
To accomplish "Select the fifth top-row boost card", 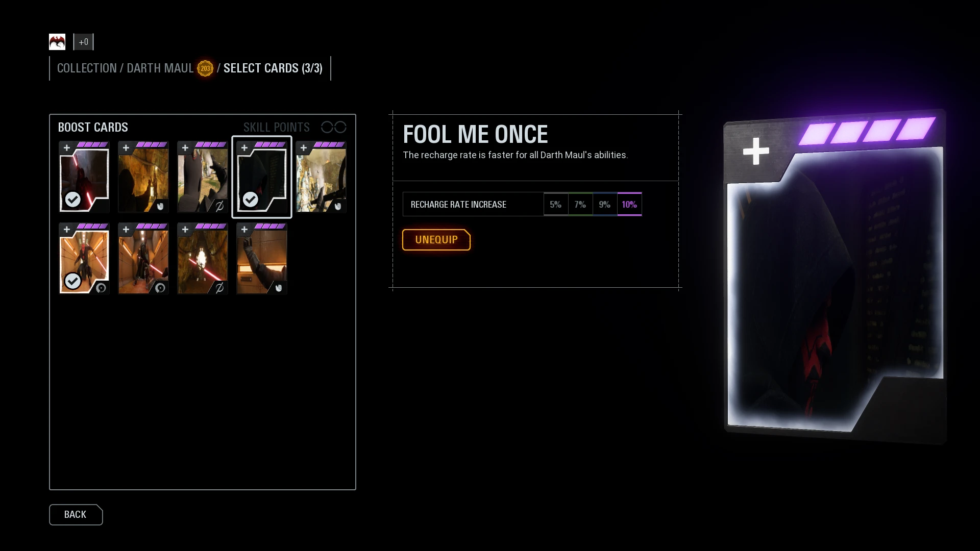I will tap(321, 177).
